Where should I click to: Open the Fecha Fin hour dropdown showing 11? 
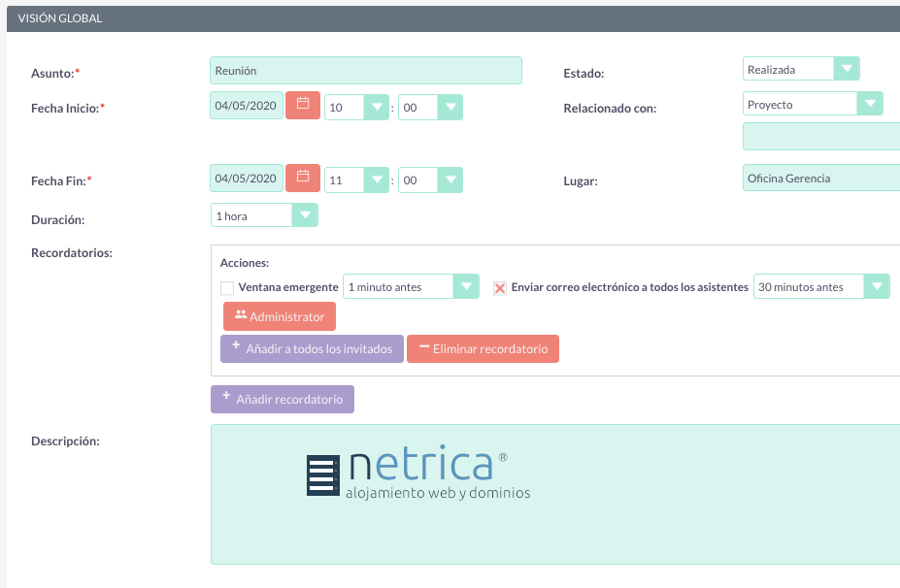point(356,180)
